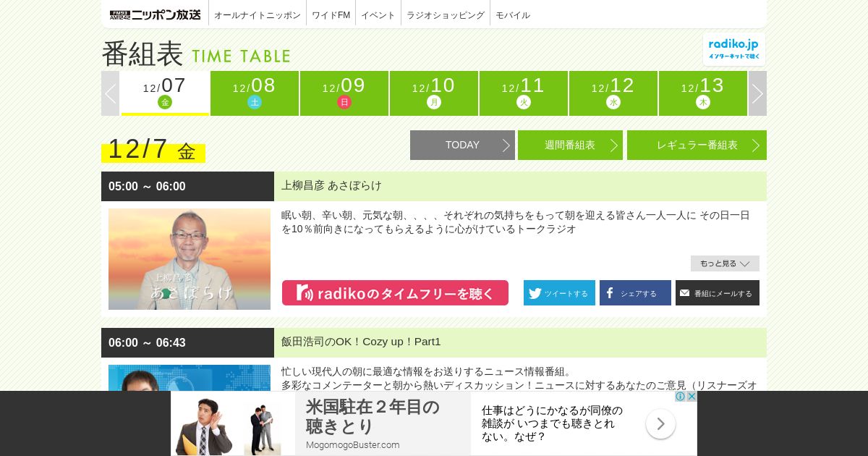
Task: Close the bottom advertisement banner
Action: (692, 397)
